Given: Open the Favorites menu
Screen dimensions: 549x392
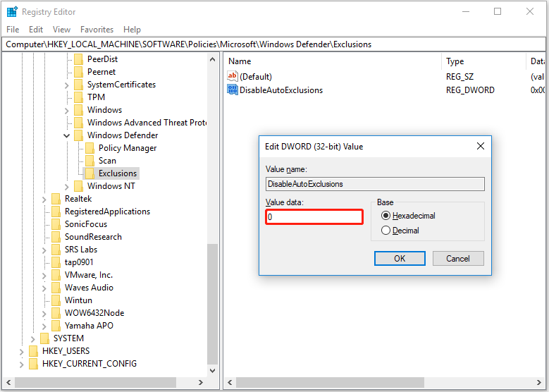Looking at the screenshot, I should point(97,30).
